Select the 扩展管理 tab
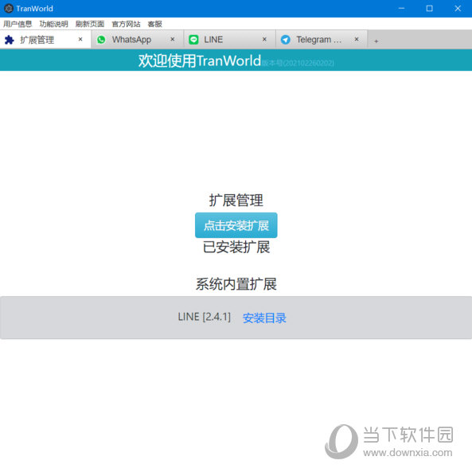Viewport: 472px width, 476px height. (45, 40)
